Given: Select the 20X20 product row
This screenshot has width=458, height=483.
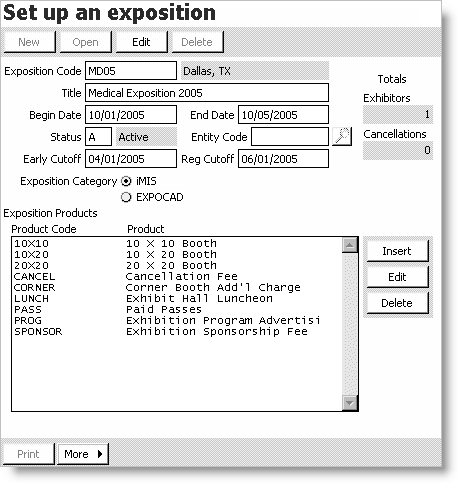Looking at the screenshot, I should (x=177, y=266).
